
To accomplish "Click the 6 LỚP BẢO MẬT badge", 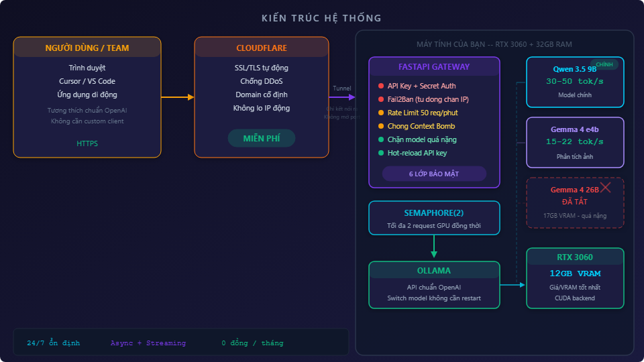I will pos(434,174).
